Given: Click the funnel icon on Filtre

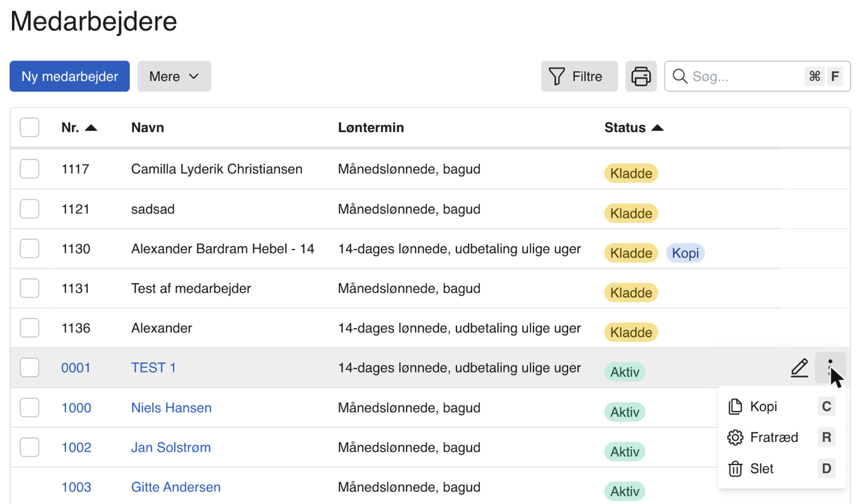Looking at the screenshot, I should point(557,76).
